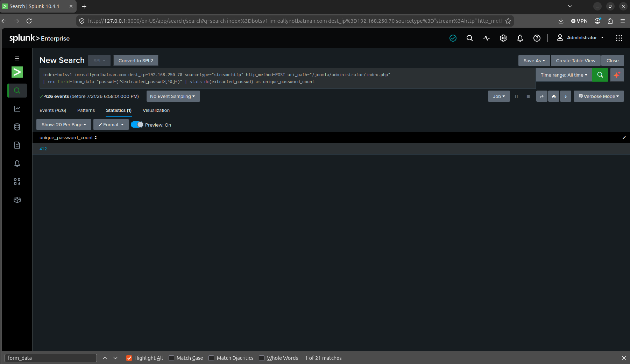Screen dimensions: 630x364
Task: Open the apps grid icon
Action: click(x=619, y=38)
